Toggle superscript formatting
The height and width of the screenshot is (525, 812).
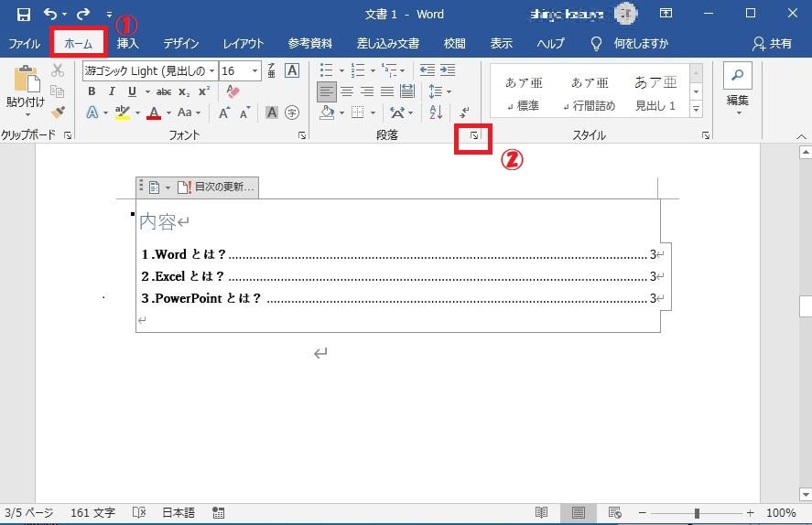tap(204, 91)
